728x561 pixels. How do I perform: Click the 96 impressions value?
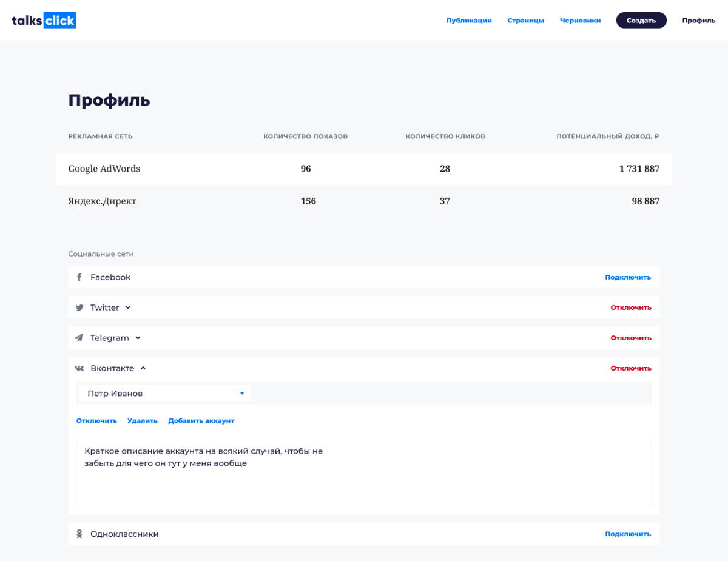click(x=306, y=169)
